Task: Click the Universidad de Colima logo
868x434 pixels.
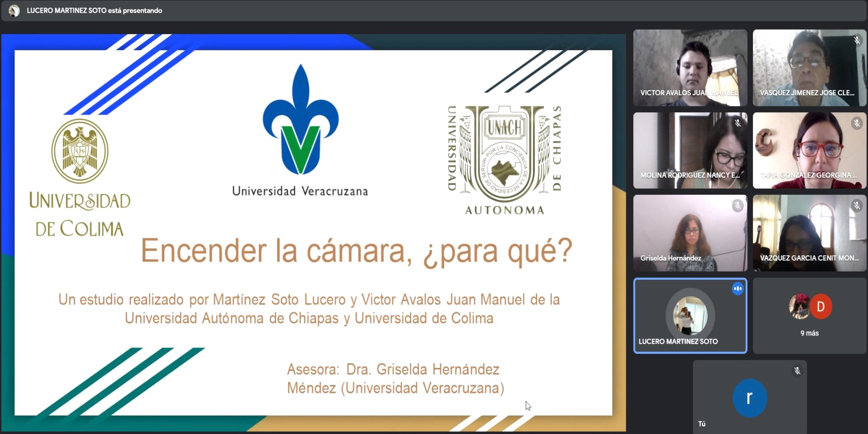Action: point(80,178)
